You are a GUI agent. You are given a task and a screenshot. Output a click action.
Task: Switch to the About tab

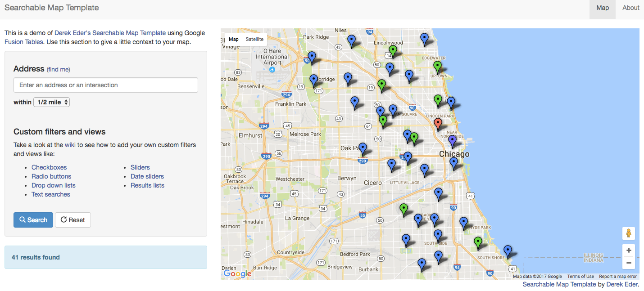(630, 8)
